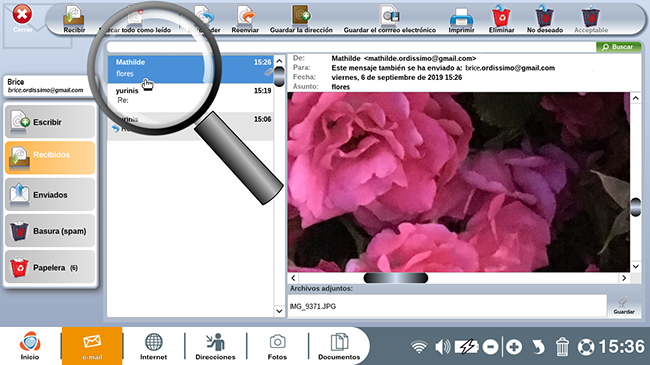Click the Recibir mail toolbar icon
The height and width of the screenshot is (365, 650).
pyautogui.click(x=74, y=19)
